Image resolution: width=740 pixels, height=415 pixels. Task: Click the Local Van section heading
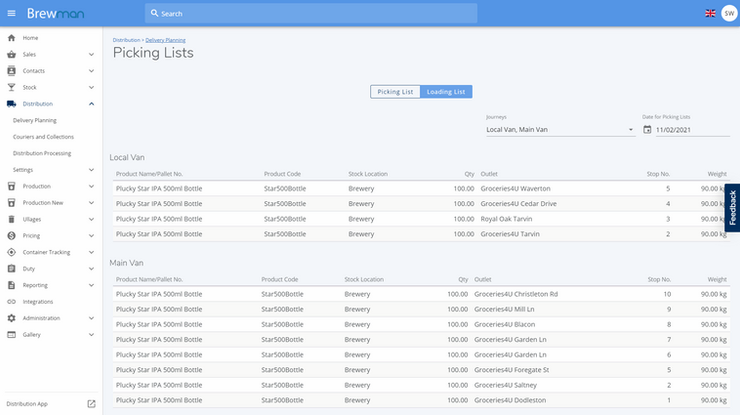tap(127, 157)
